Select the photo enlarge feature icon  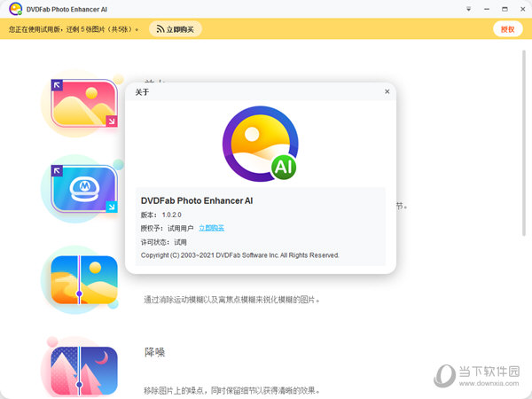coord(84,103)
